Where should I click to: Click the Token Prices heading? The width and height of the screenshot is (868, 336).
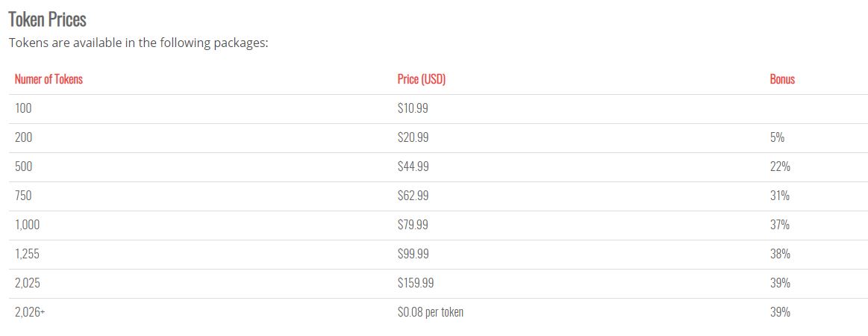(x=47, y=19)
